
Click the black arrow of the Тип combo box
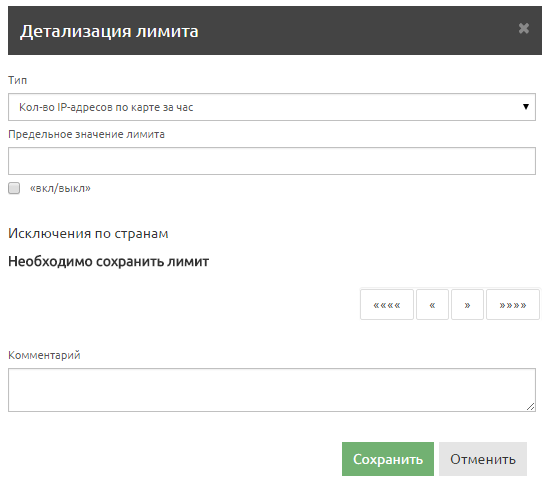(526, 107)
